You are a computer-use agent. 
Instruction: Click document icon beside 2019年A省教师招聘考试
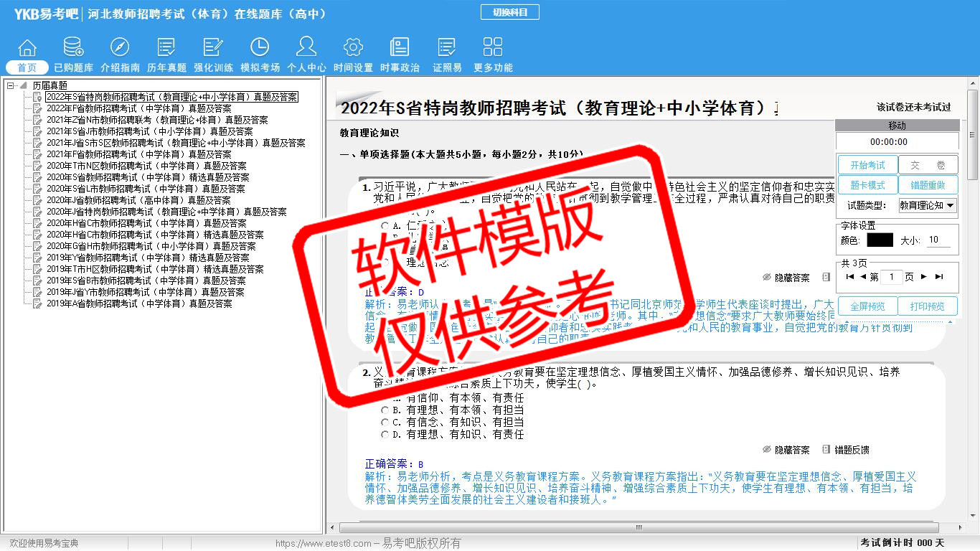38,303
